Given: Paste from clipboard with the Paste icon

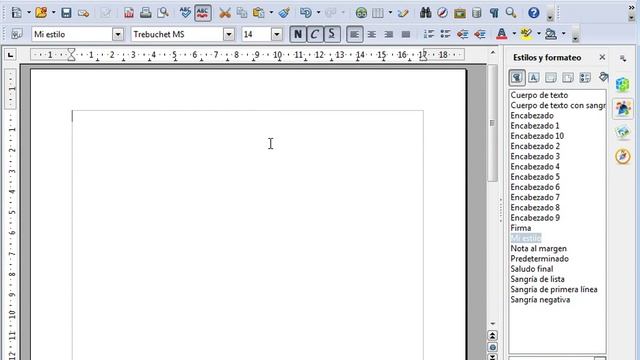Looking at the screenshot, I should [x=259, y=13].
